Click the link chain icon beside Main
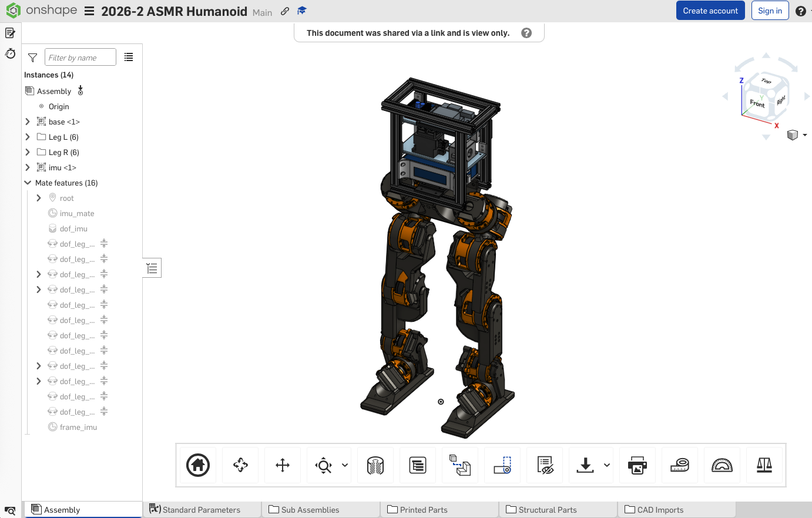 coord(285,11)
